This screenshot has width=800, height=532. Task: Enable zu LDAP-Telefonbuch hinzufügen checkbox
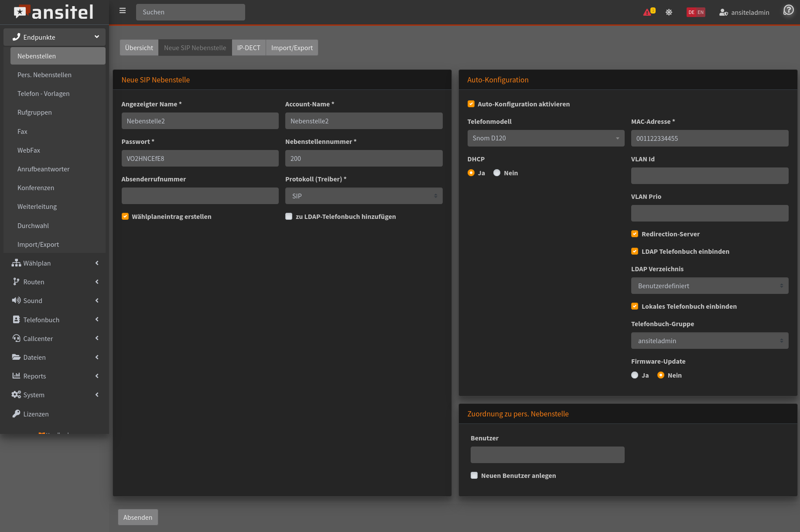pyautogui.click(x=289, y=216)
